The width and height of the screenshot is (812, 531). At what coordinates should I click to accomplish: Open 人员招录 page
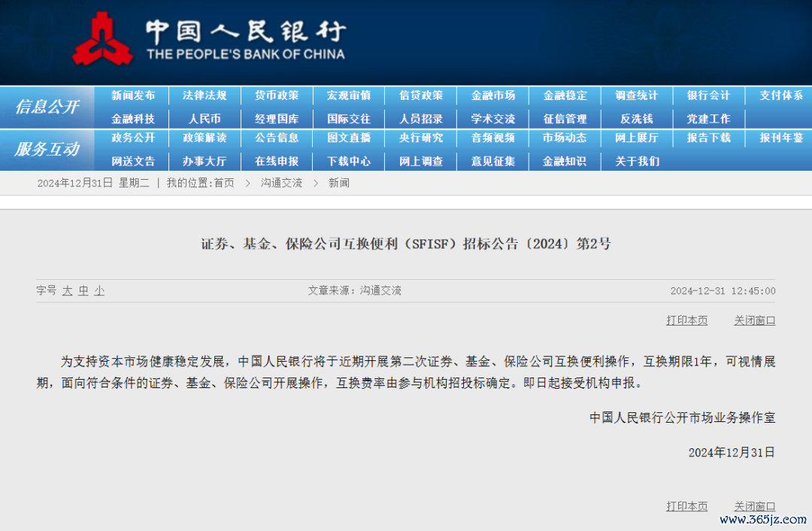tap(421, 119)
